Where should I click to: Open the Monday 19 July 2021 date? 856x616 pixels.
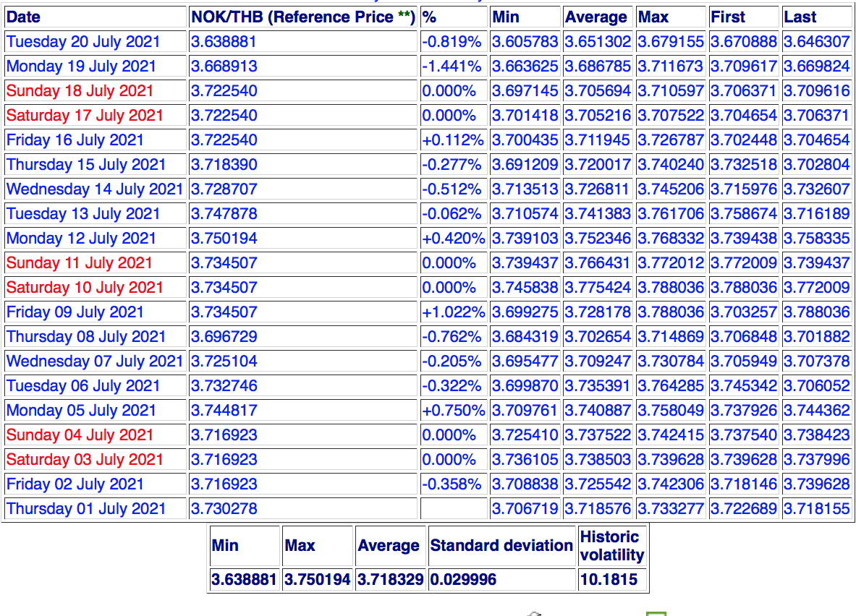[x=81, y=67]
